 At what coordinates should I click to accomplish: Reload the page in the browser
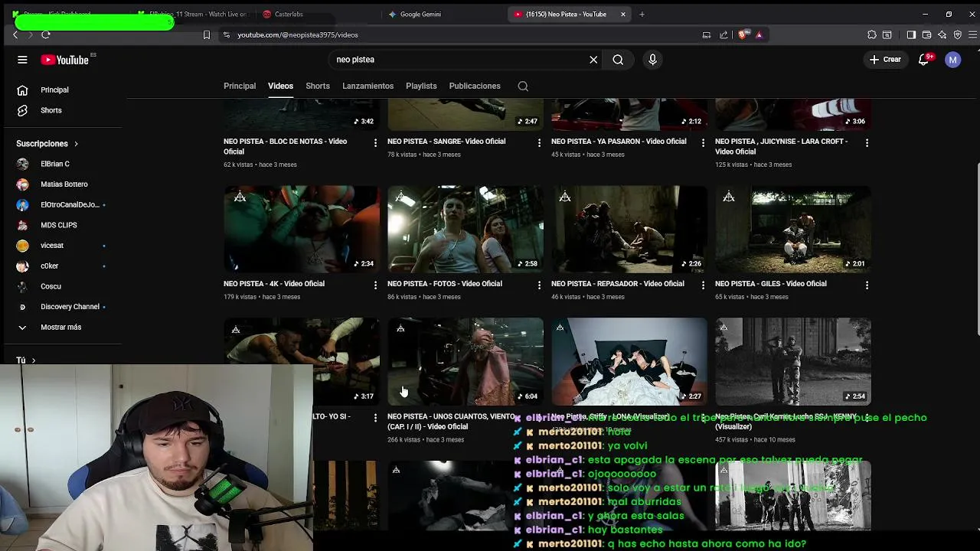[46, 34]
